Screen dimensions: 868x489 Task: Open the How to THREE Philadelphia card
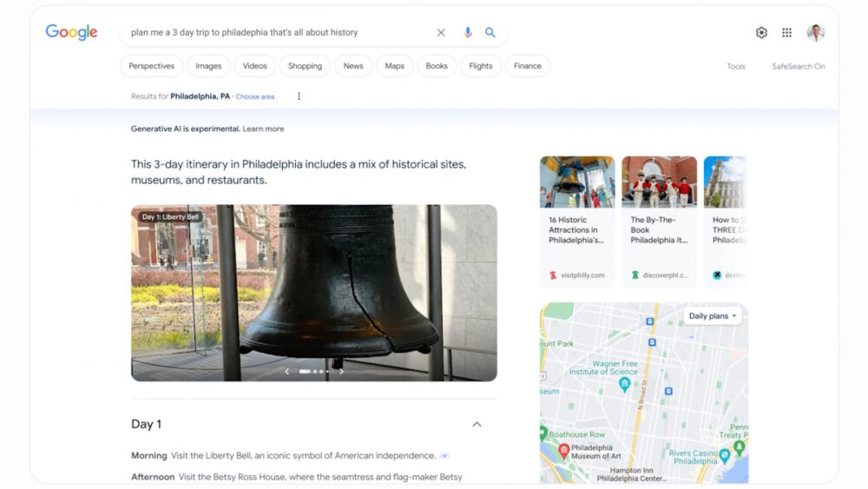pos(726,221)
